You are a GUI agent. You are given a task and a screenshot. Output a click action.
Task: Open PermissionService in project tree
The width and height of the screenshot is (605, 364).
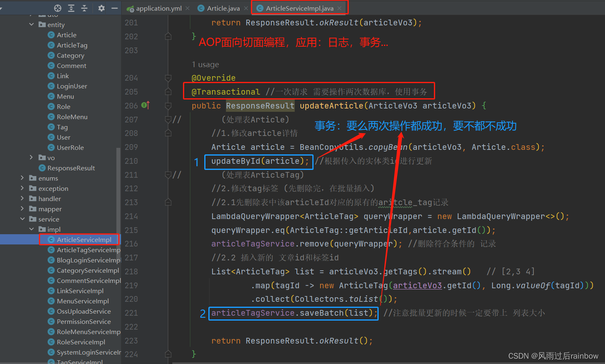pos(84,321)
